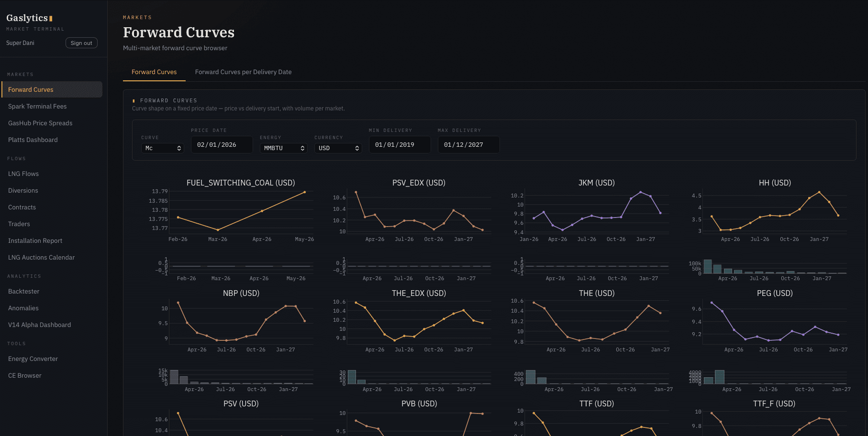Open Forward Curves in the sidebar
The height and width of the screenshot is (436, 868).
pyautogui.click(x=52, y=89)
